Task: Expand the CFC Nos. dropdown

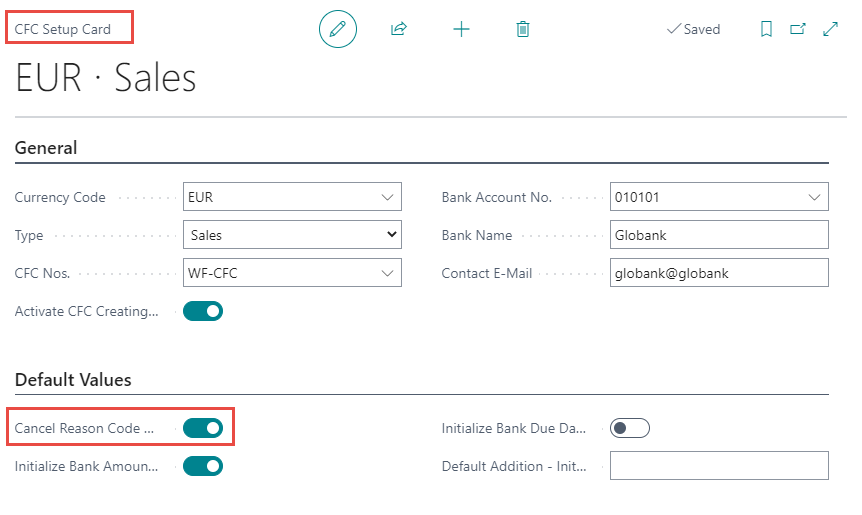Action: pyautogui.click(x=388, y=272)
